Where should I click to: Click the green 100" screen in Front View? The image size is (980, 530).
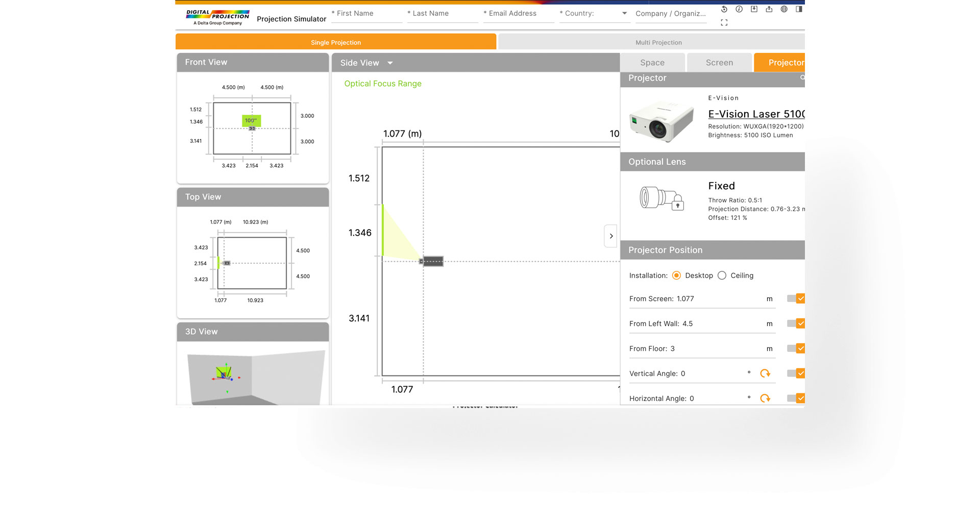pos(251,120)
